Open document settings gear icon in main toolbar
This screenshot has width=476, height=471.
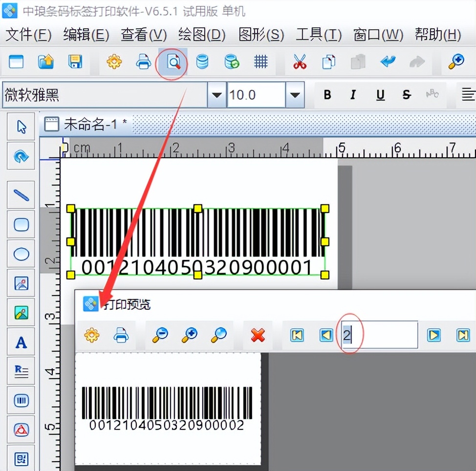114,62
